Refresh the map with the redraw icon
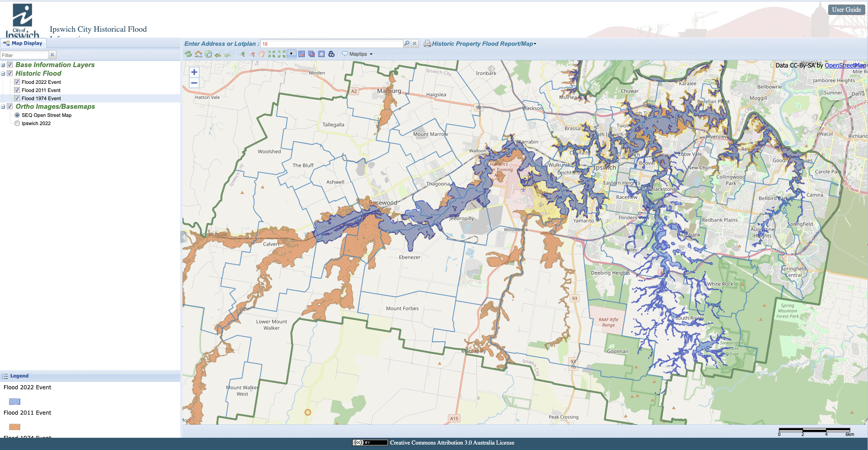Image resolution: width=868 pixels, height=450 pixels. [x=188, y=54]
